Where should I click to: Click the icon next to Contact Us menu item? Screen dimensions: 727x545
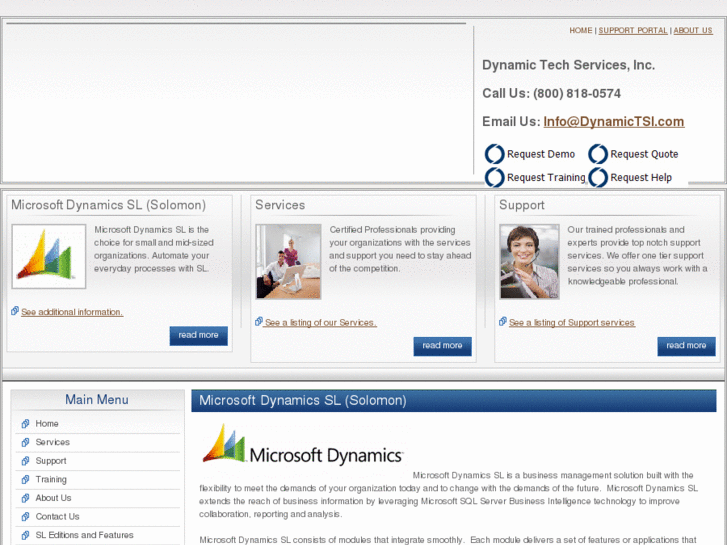click(26, 516)
